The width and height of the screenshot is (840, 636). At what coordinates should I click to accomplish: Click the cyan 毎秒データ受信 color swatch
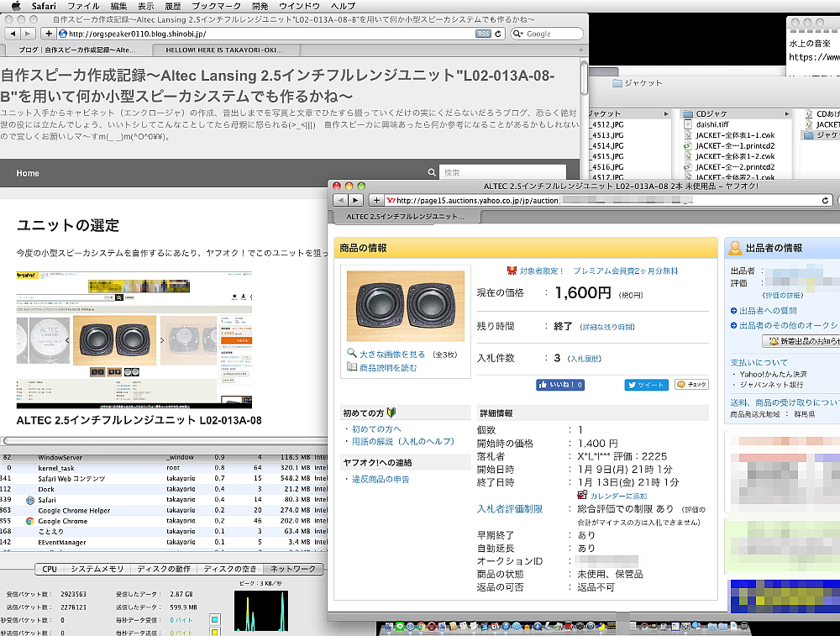(x=215, y=620)
